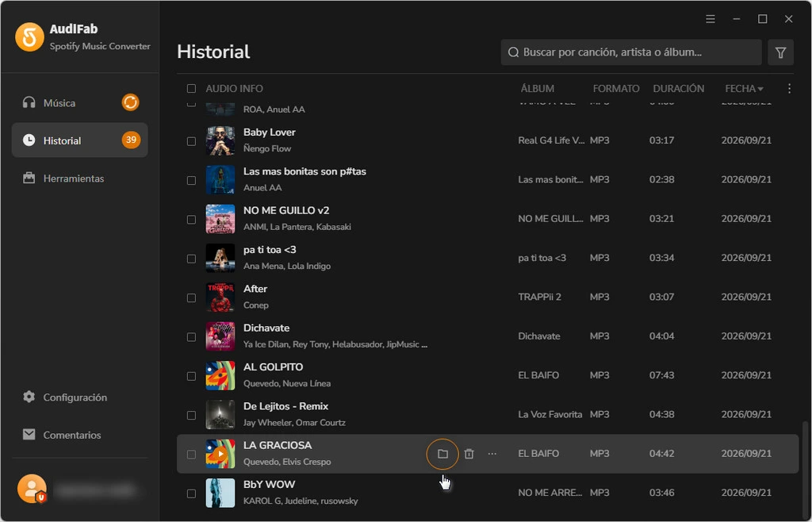
Task: Click the NO ME GUILLO v2 cover
Action: pyautogui.click(x=220, y=218)
